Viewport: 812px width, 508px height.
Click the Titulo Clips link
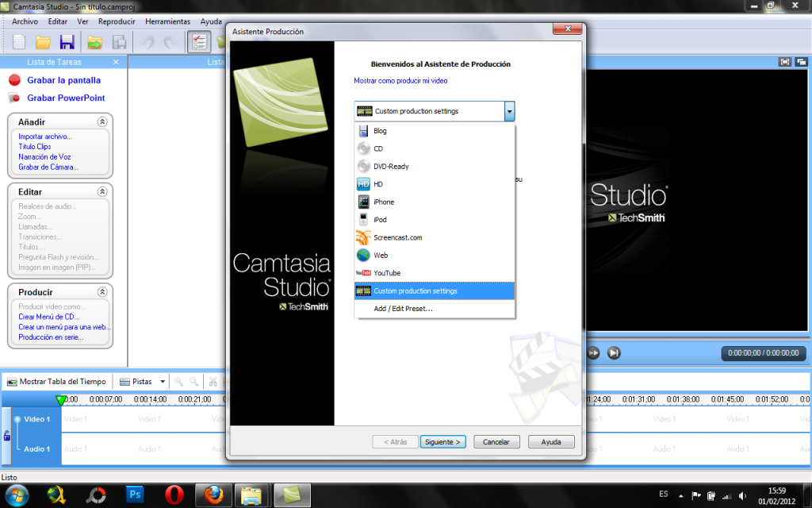[35, 147]
